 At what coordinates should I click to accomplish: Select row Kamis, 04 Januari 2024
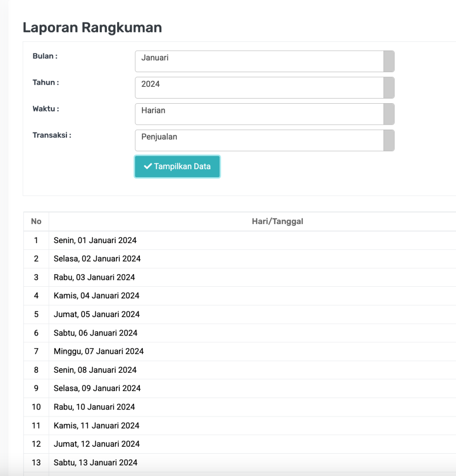coord(96,296)
